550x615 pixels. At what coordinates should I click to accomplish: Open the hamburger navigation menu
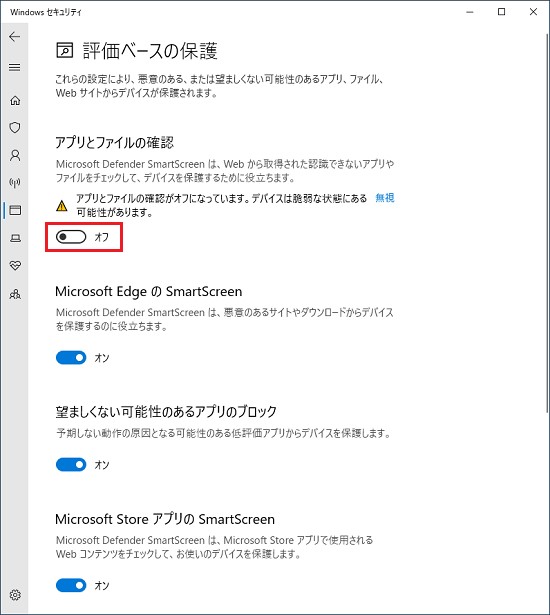(15, 67)
